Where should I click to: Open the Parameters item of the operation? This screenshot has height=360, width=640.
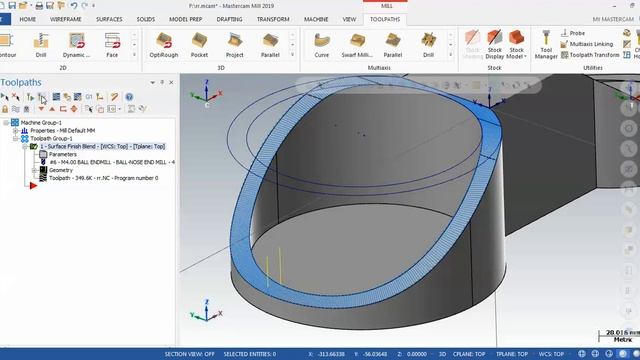pos(62,154)
